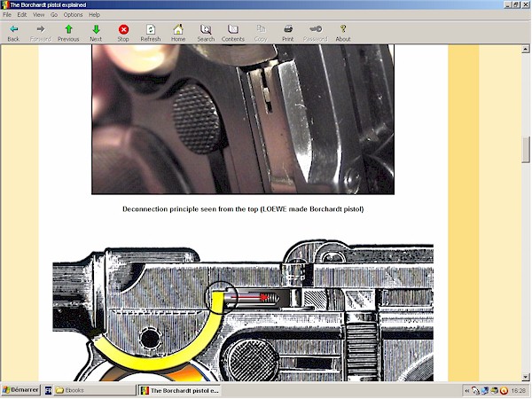Open the Options menu
The width and height of the screenshot is (532, 399).
pyautogui.click(x=73, y=14)
